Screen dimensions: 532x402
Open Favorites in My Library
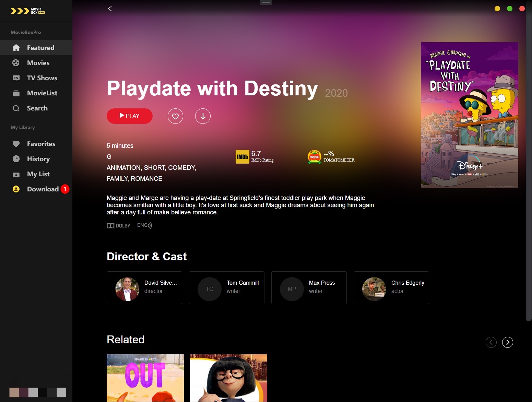(36, 144)
